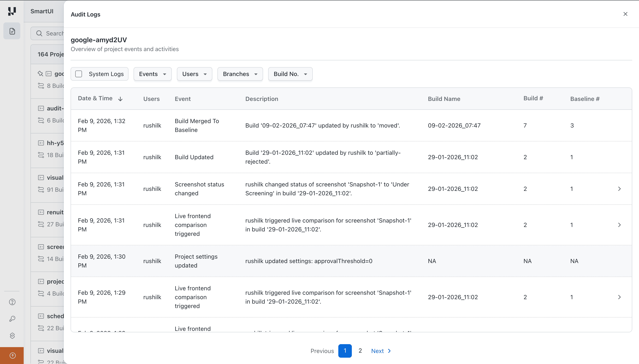The height and width of the screenshot is (364, 639).
Task: Toggle the Date & Time sort arrow
Action: [120, 99]
